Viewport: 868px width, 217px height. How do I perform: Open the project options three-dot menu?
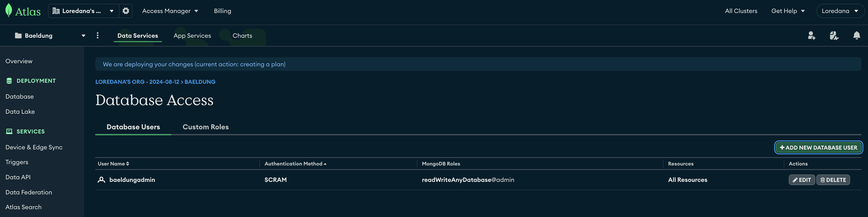(98, 35)
